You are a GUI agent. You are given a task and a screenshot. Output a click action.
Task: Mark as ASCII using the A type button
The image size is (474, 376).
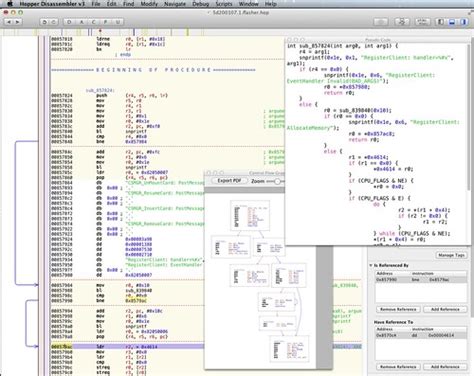click(81, 22)
